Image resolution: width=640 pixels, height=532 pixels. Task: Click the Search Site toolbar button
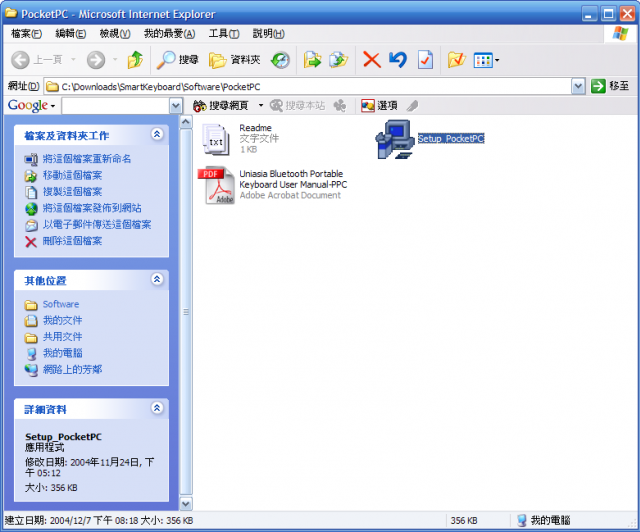click(x=298, y=106)
